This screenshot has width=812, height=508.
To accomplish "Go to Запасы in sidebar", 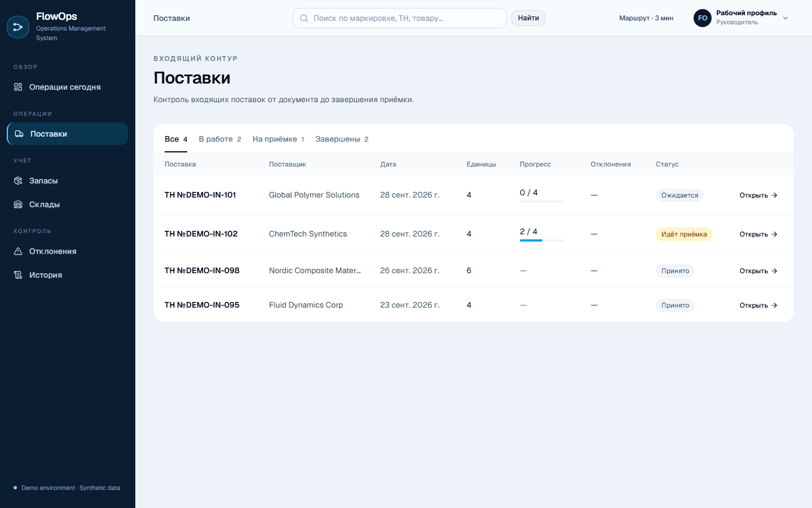I will pyautogui.click(x=67, y=181).
